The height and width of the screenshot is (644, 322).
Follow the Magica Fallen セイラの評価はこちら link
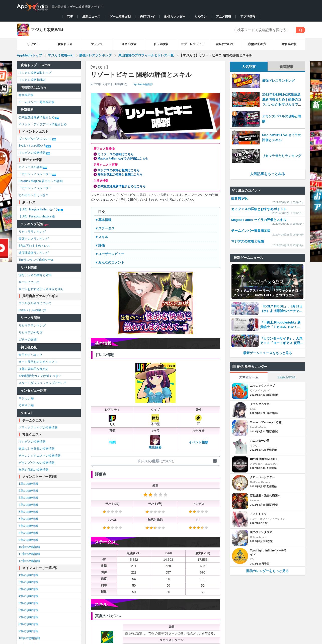click(123, 158)
